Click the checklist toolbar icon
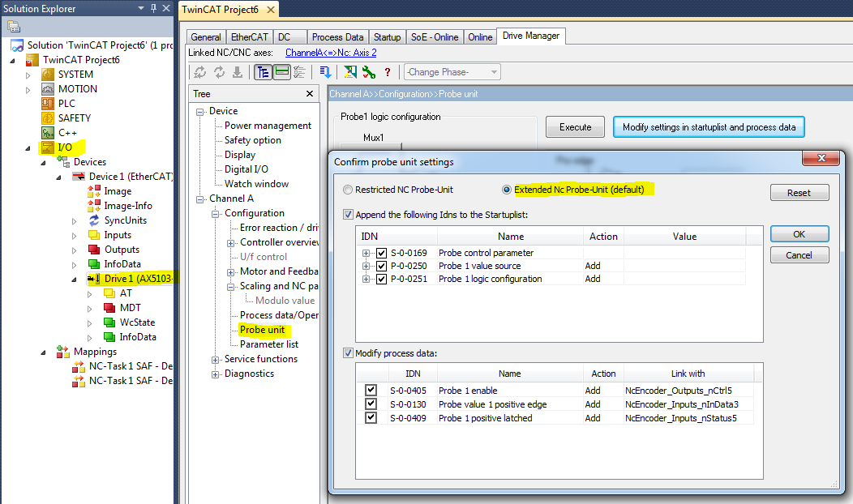 pyautogui.click(x=299, y=72)
